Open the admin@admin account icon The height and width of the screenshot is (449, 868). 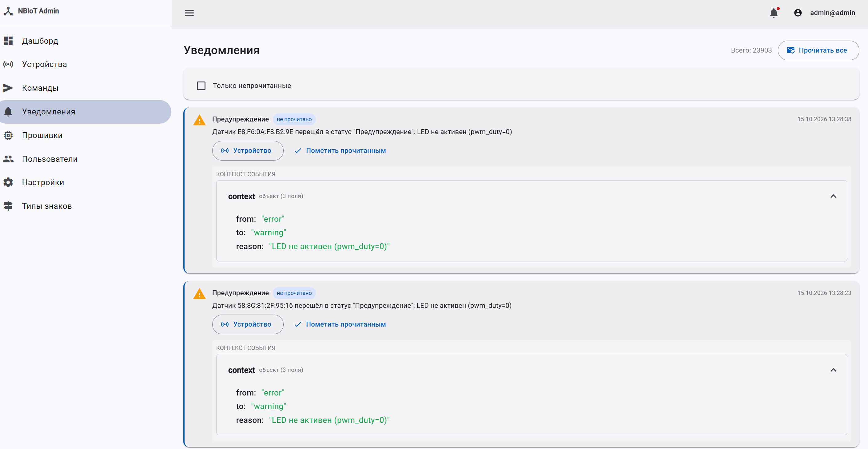click(x=798, y=13)
